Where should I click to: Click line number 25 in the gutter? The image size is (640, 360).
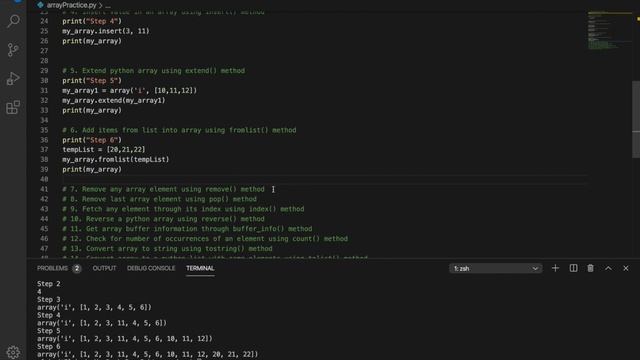44,31
